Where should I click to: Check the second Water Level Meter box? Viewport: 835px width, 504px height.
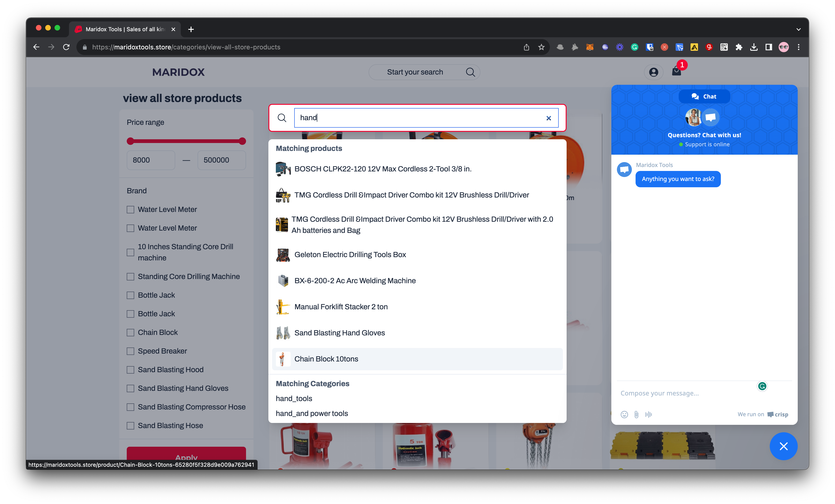point(130,228)
